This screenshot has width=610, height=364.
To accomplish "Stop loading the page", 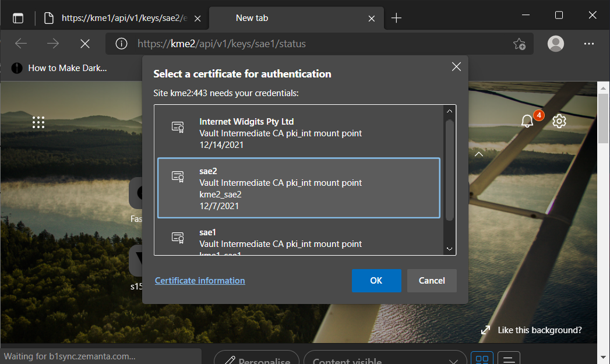I will 85,44.
